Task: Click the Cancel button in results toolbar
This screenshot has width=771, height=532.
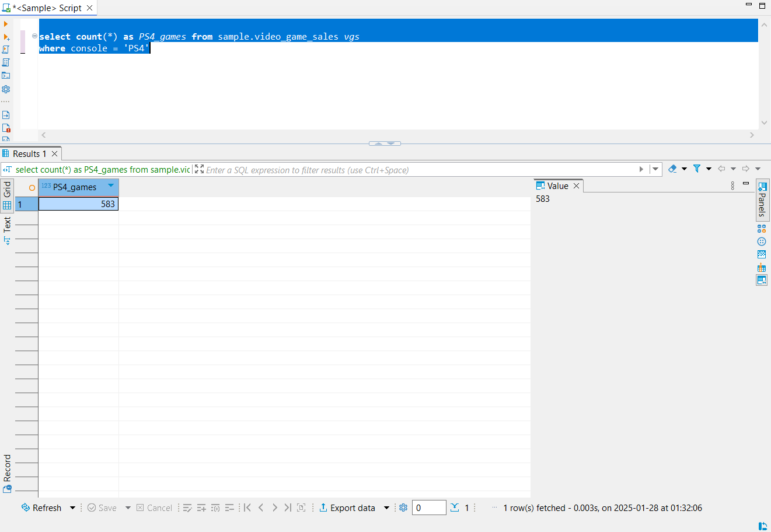Action: [x=155, y=508]
